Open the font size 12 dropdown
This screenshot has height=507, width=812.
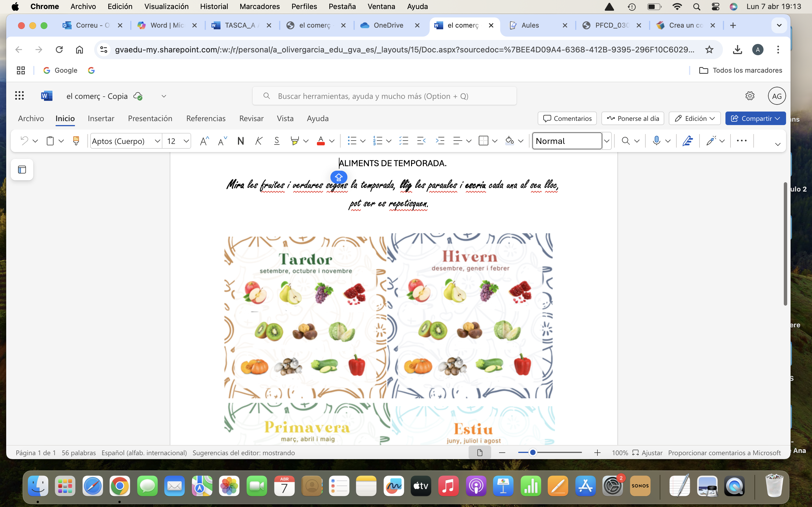click(x=186, y=141)
